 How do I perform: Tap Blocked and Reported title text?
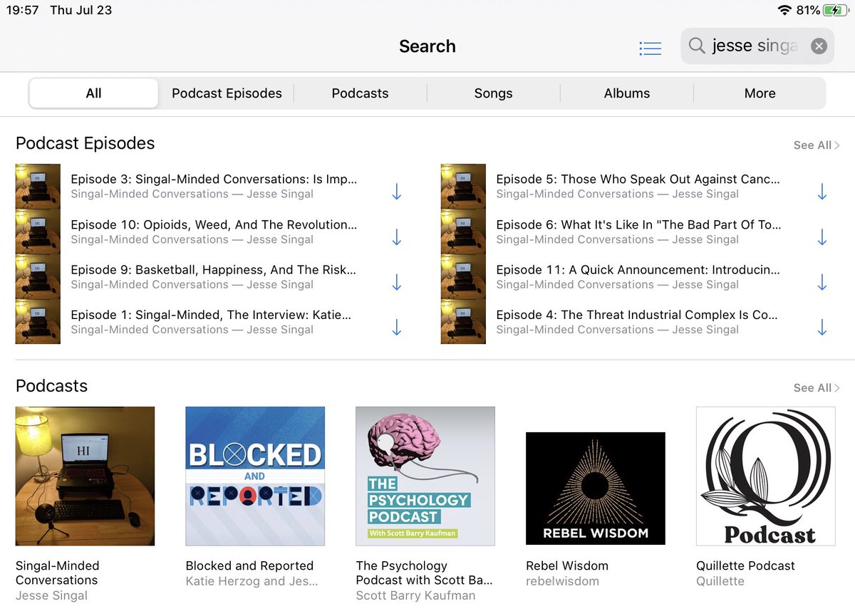(x=249, y=566)
